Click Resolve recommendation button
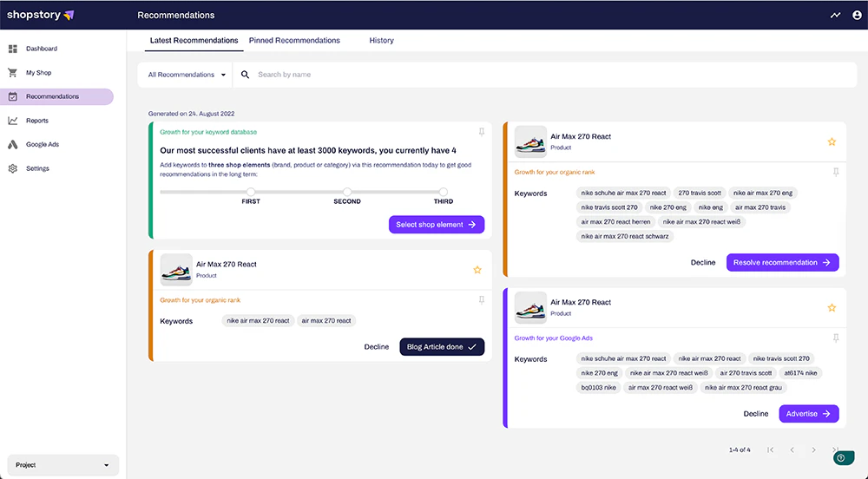 point(782,262)
